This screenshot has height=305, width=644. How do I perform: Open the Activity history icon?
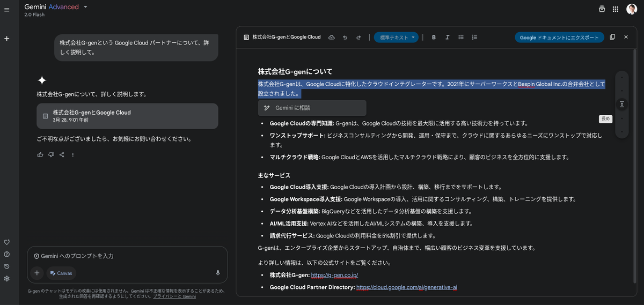tap(6, 266)
